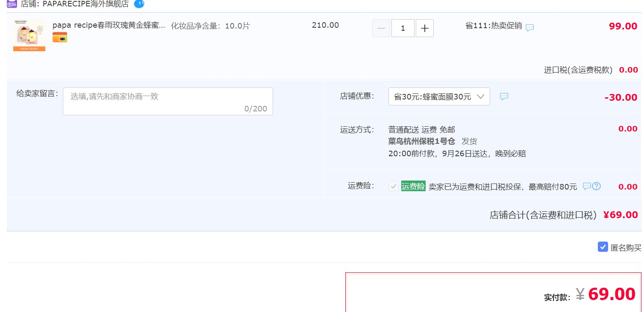This screenshot has width=644, height=312.
Task: Click the 卖家已为运费和进口税投保 insurance description
Action: click(x=503, y=187)
